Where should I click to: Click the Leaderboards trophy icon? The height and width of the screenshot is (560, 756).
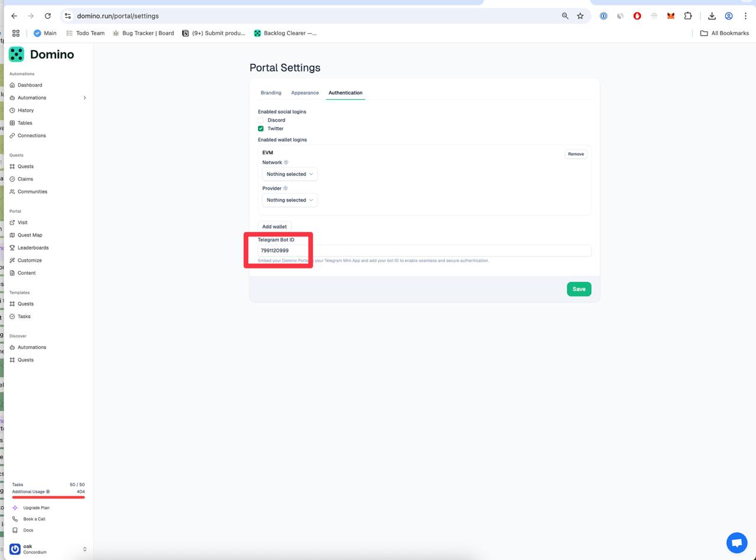(x=12, y=248)
